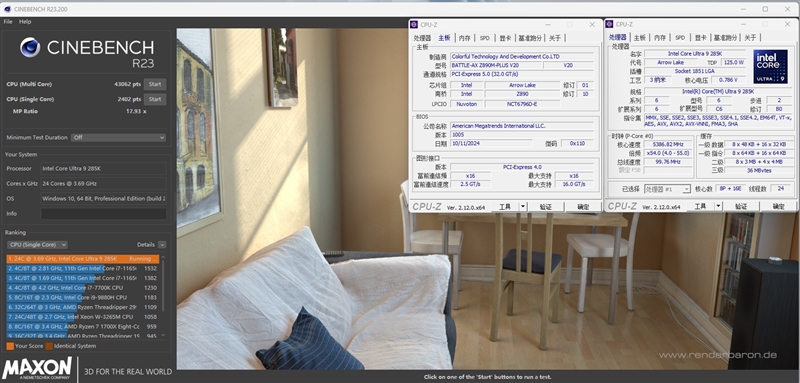Click the Cinebench sphere logo beside CINEBENCH R23
The height and width of the screenshot is (383, 800).
click(30, 47)
